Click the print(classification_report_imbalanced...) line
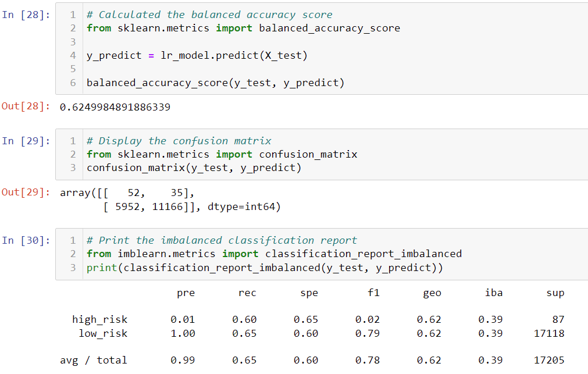The height and width of the screenshot is (374, 588). pyautogui.click(x=265, y=268)
